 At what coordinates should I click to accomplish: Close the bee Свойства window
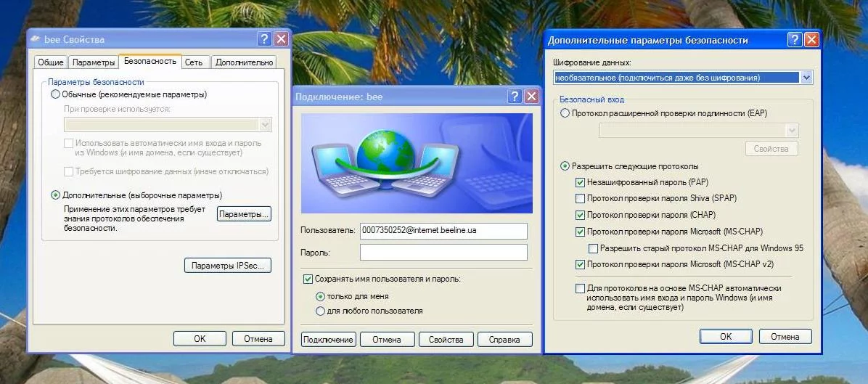281,38
